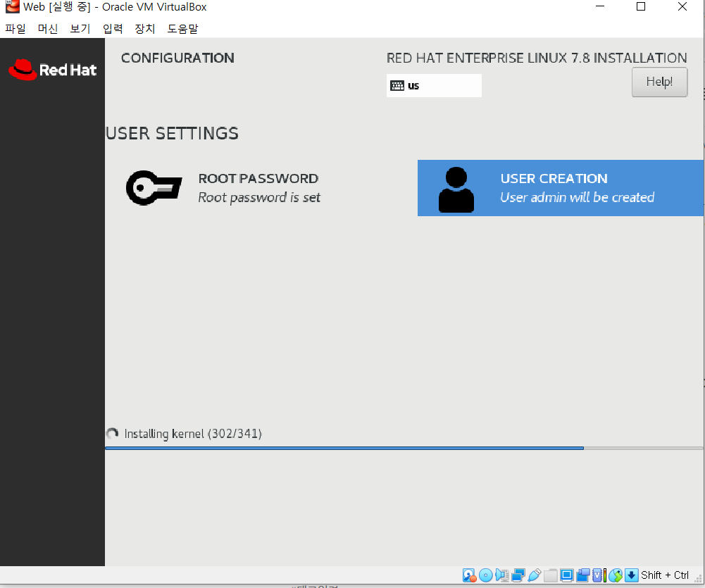Click the Red Hat logo in sidebar
The height and width of the screenshot is (588, 705).
point(52,70)
